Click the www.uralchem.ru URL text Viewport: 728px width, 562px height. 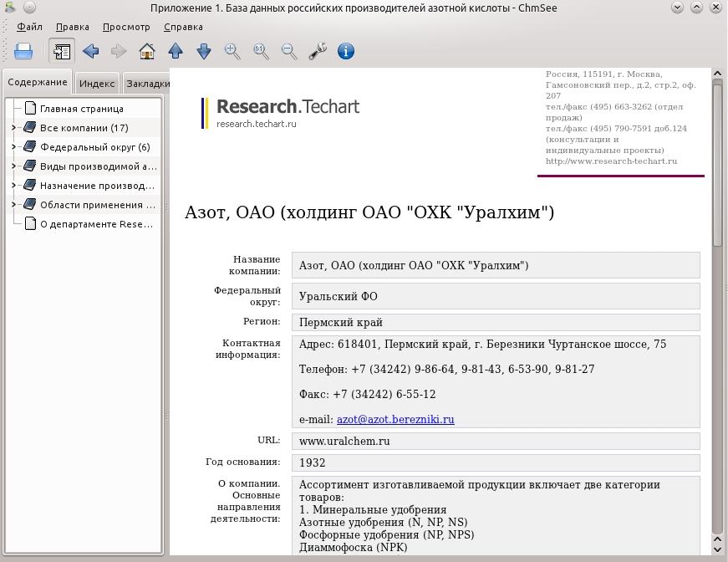pyautogui.click(x=344, y=442)
